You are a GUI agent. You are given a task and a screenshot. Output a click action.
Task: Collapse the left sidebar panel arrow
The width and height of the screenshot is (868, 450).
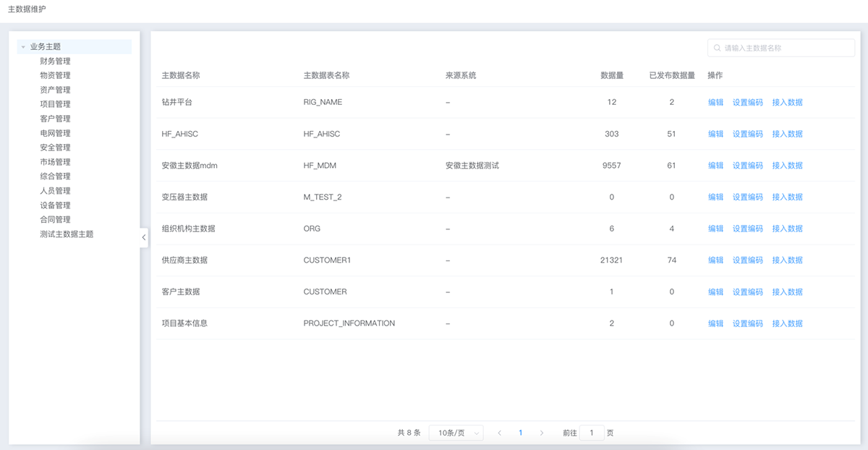click(x=144, y=237)
